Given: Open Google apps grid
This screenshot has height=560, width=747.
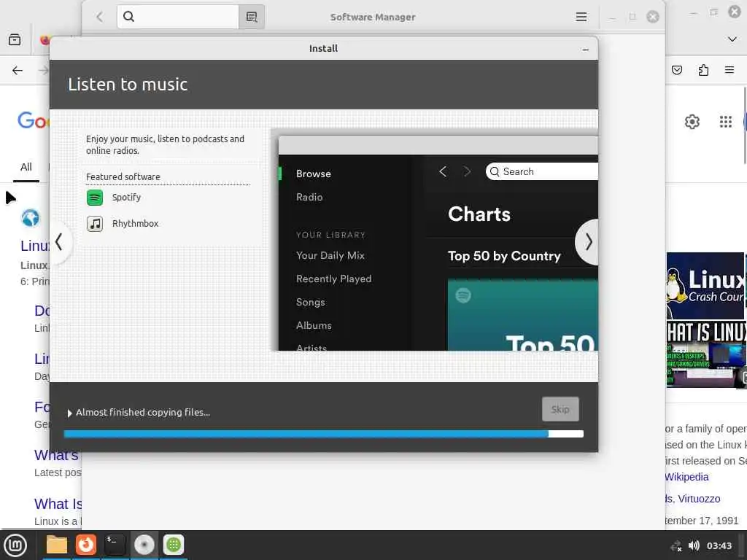Looking at the screenshot, I should tap(726, 122).
